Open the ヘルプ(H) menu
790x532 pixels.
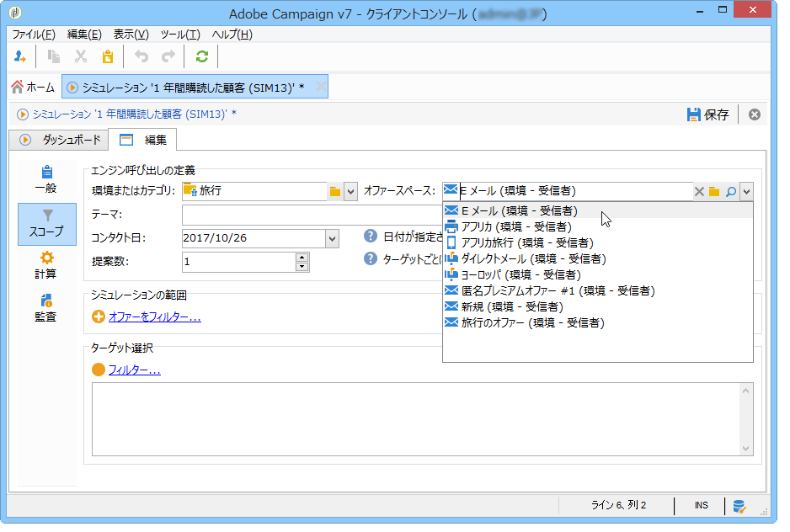232,35
